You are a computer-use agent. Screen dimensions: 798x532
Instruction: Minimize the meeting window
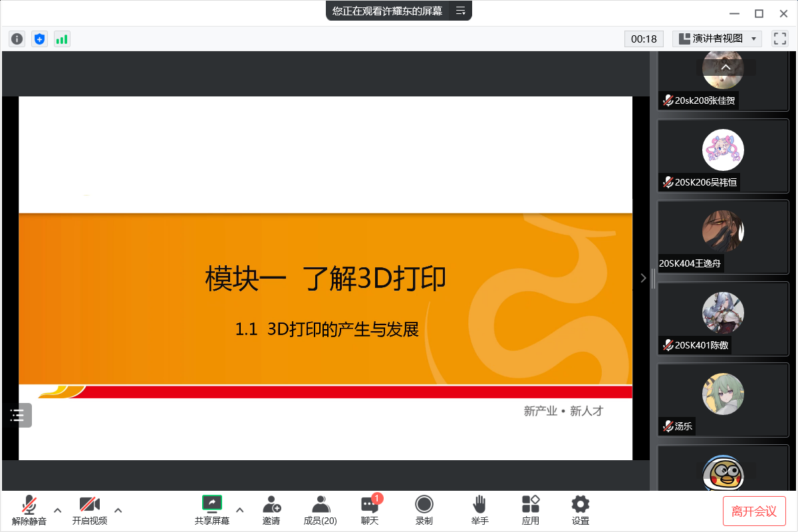coord(734,13)
